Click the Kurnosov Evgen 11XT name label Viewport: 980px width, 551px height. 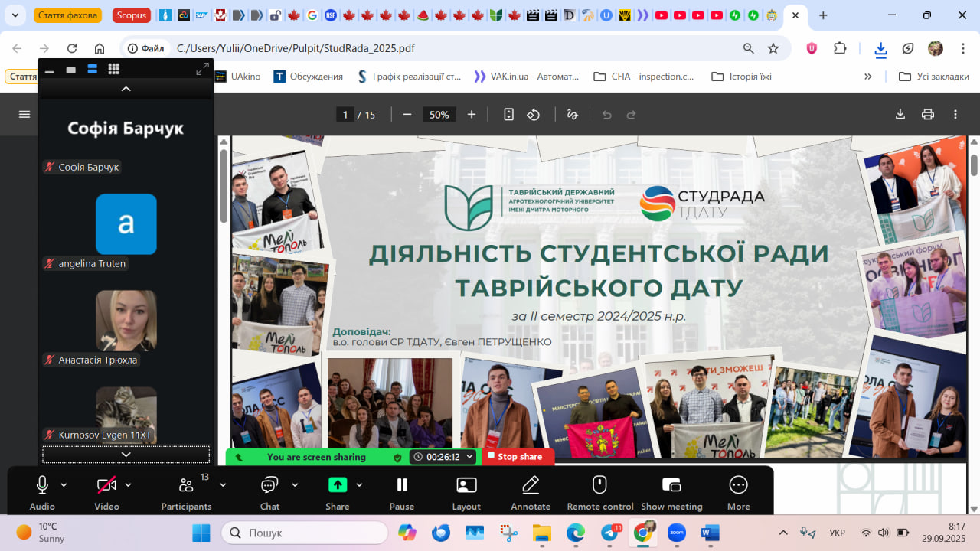pyautogui.click(x=99, y=435)
